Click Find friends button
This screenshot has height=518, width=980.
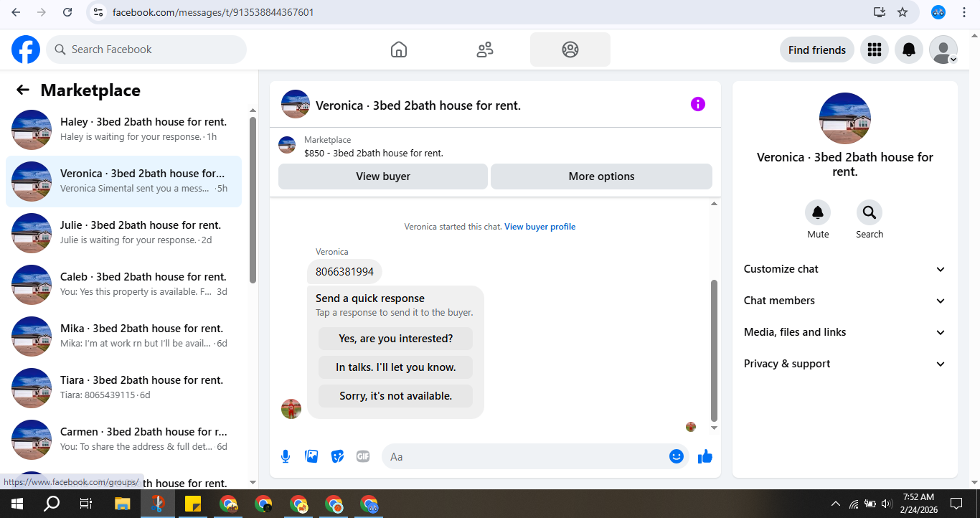[x=817, y=50]
